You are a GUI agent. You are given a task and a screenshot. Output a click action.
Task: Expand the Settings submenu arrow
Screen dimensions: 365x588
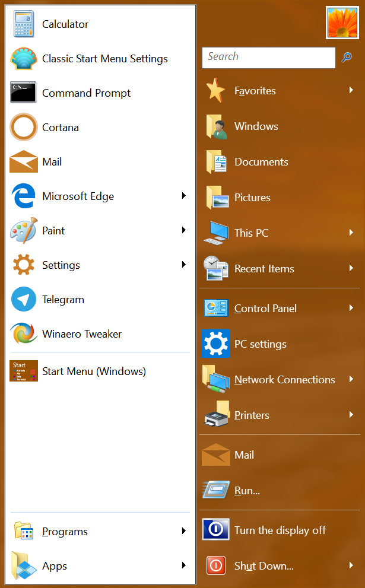184,265
